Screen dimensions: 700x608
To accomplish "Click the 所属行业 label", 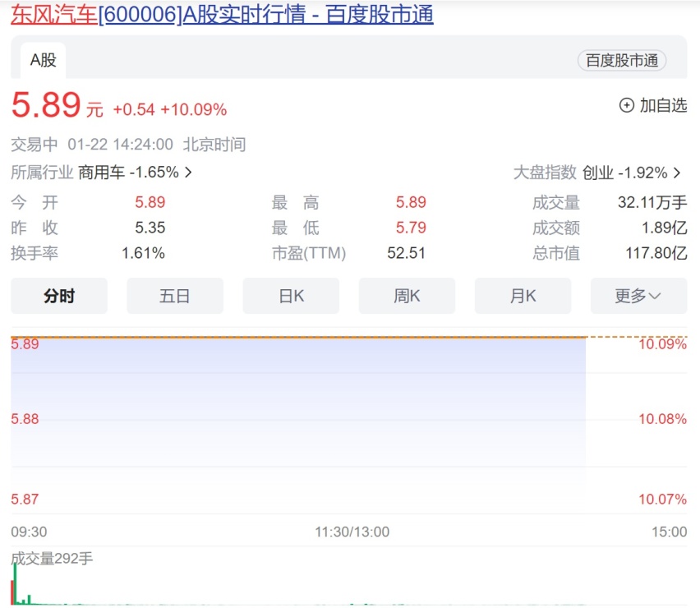I will pyautogui.click(x=42, y=173).
